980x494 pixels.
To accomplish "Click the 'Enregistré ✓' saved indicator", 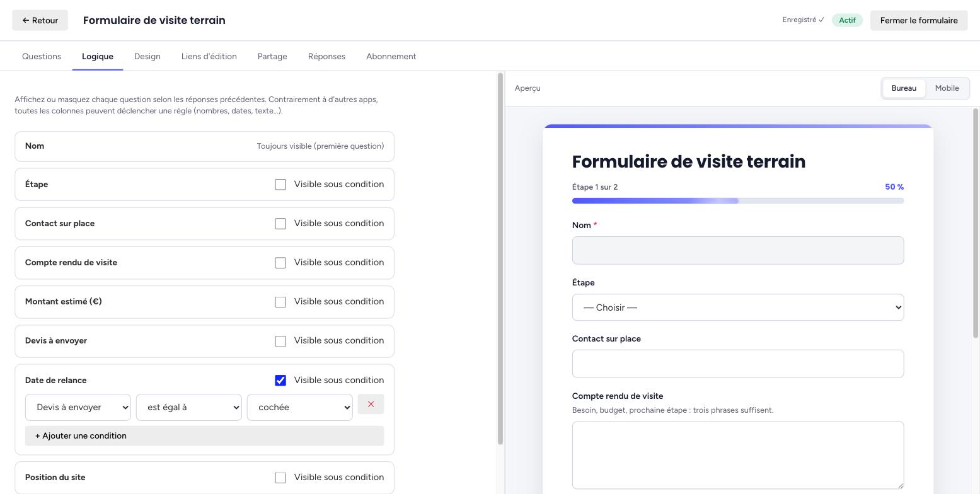I will [x=804, y=20].
